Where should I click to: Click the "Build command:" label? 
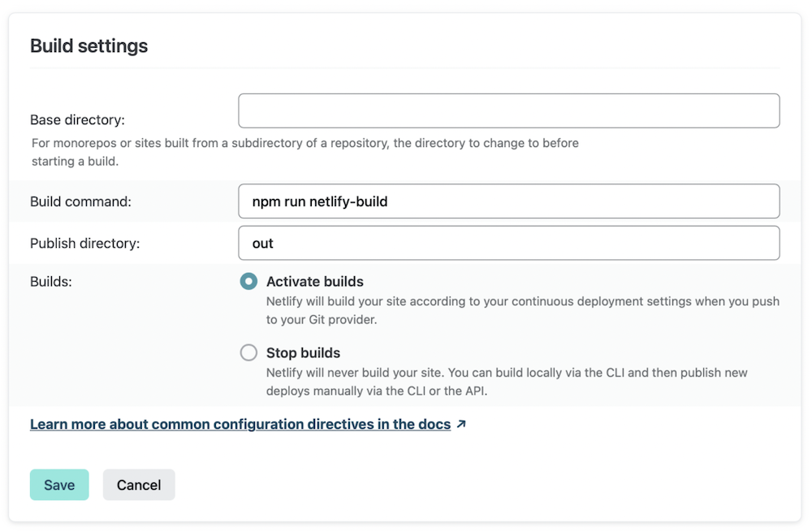80,201
